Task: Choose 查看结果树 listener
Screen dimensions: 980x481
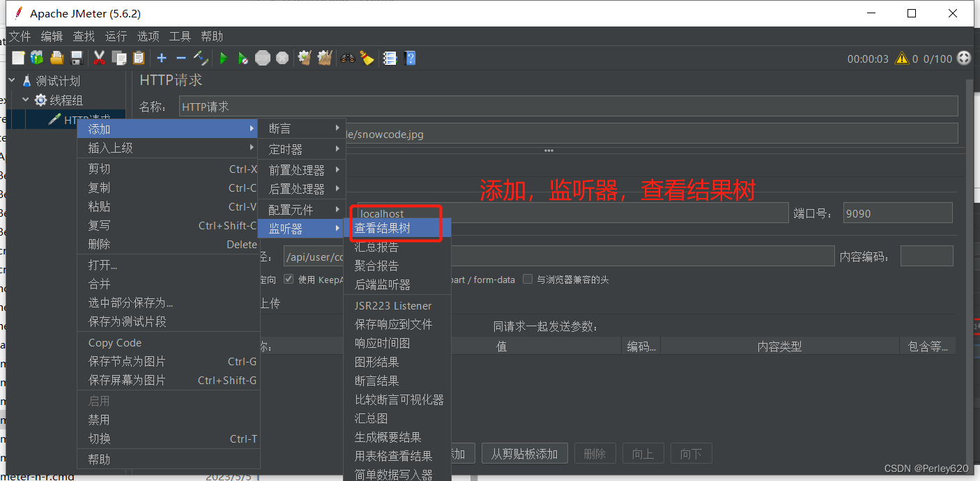Action: click(397, 228)
